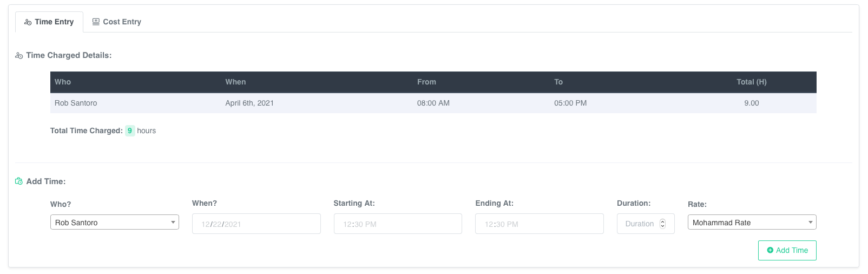Click the Duration stepper arrows
The height and width of the screenshot is (274, 868).
662,224
